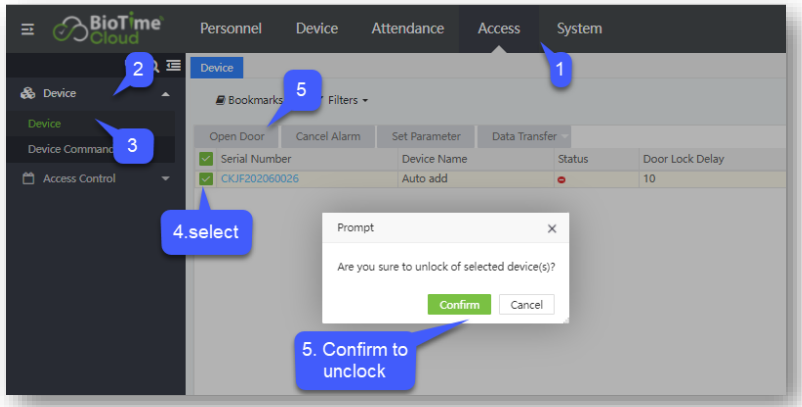Open the Data Transfer dropdown
802x407 pixels.
tap(524, 136)
